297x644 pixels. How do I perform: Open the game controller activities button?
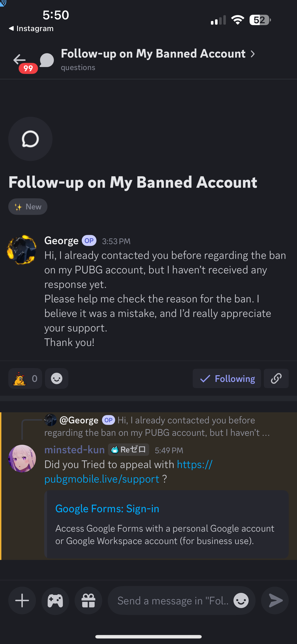(x=55, y=600)
